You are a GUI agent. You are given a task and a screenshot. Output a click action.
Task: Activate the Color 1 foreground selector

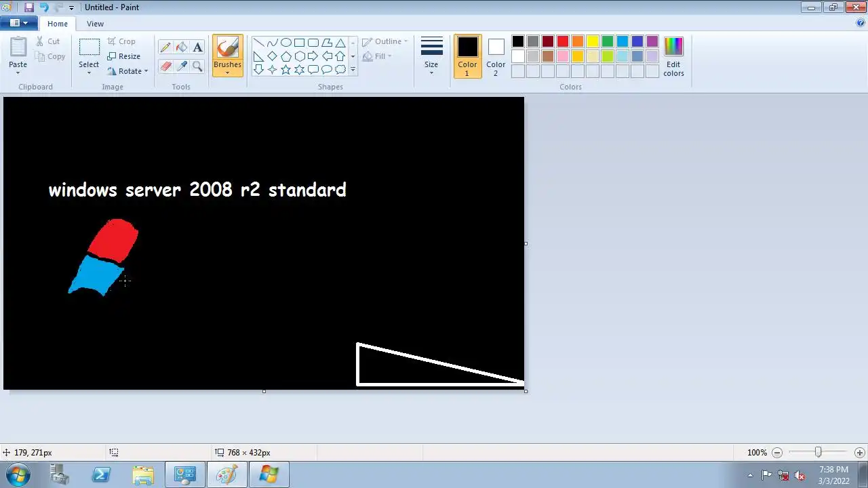coord(467,56)
